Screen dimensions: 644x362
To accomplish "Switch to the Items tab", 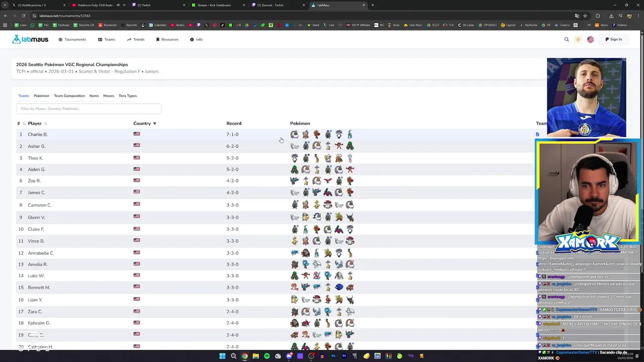I will (x=94, y=96).
